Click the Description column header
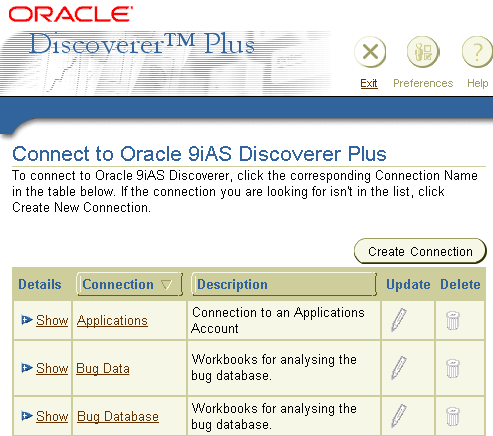The image size is (493, 436). (284, 284)
